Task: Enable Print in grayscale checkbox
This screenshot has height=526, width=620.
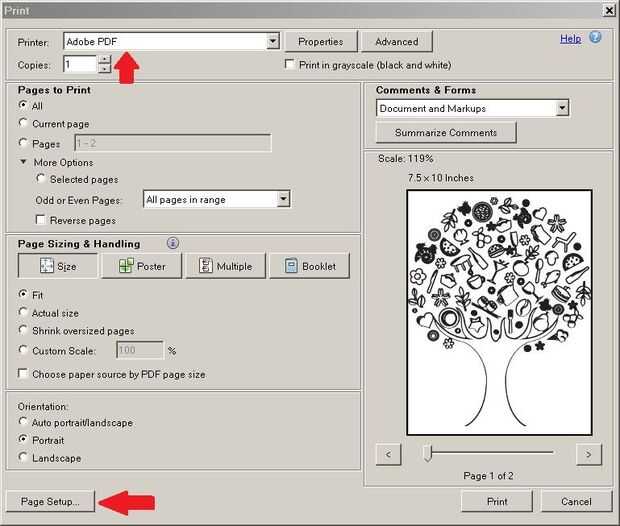Action: (x=289, y=64)
